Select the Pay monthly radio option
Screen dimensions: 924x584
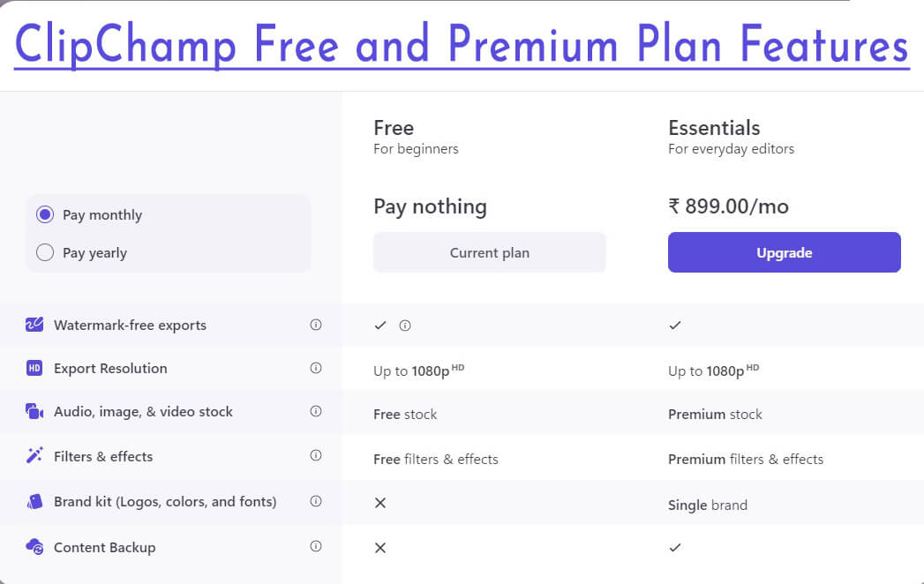pos(45,214)
